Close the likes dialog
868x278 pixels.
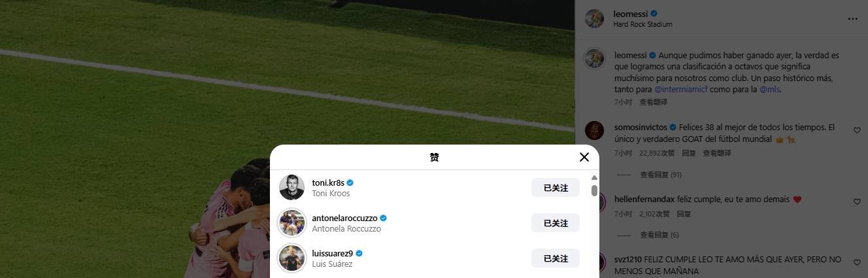tap(584, 157)
